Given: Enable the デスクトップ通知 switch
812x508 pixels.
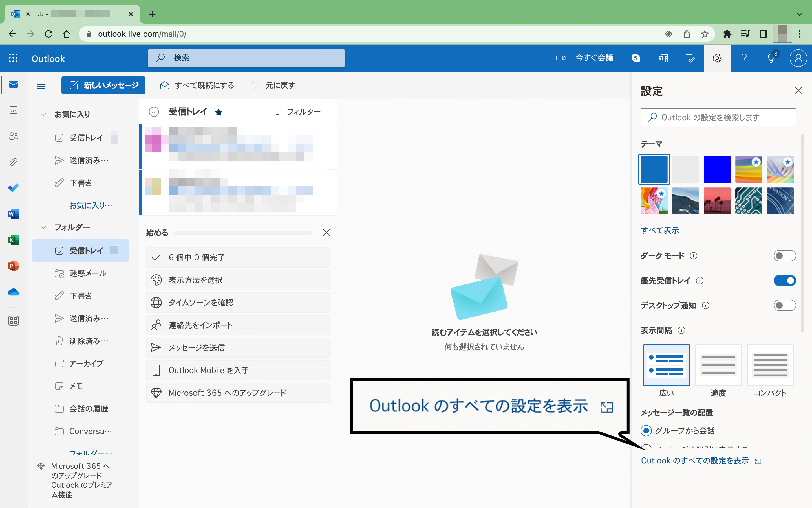Looking at the screenshot, I should (784, 305).
